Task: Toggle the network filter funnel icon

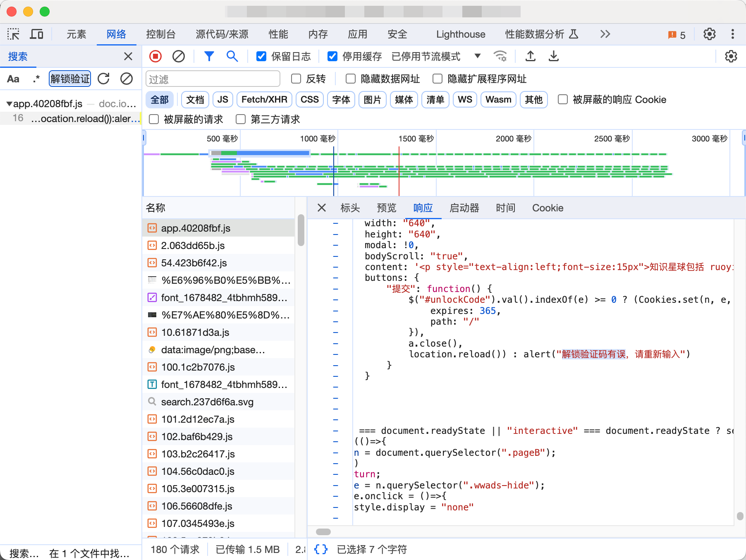Action: click(209, 56)
